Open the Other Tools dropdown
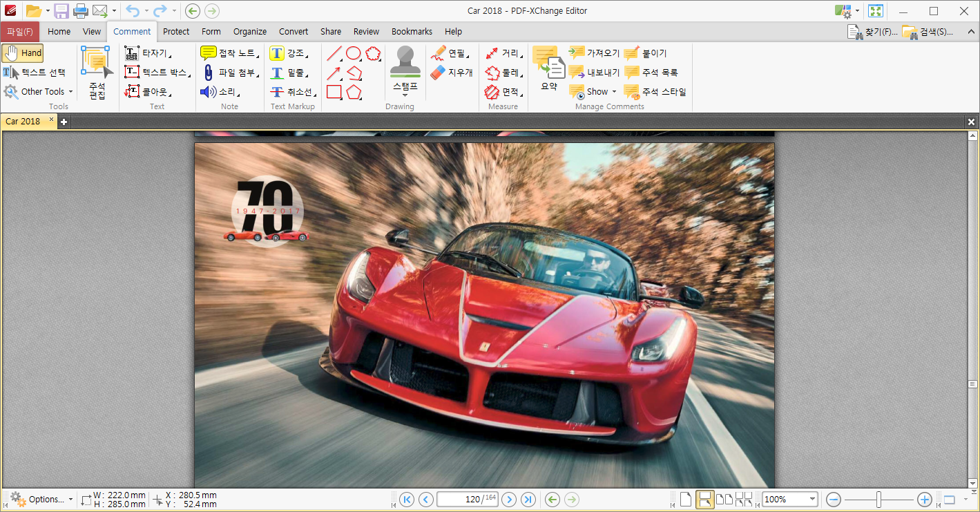Image resolution: width=980 pixels, height=512 pixels. 38,91
